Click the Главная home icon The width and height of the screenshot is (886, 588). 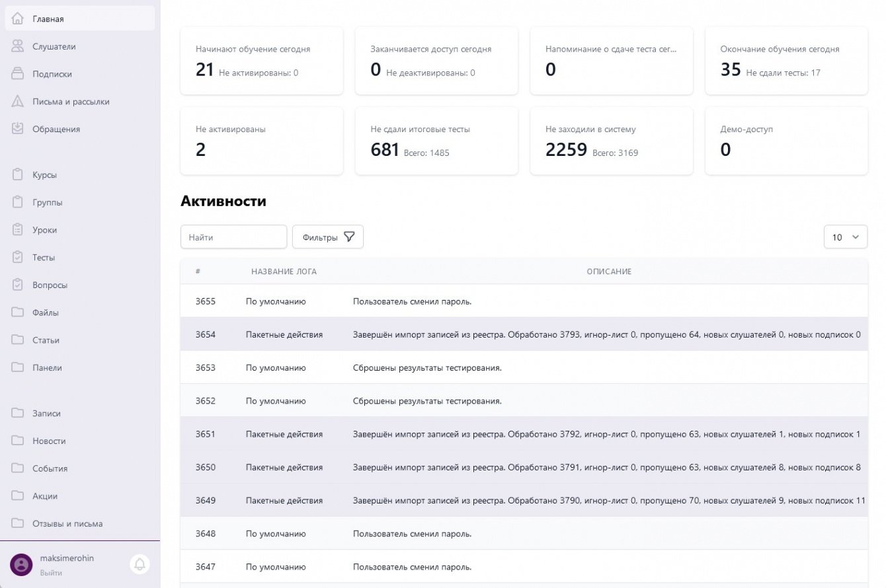[x=19, y=18]
